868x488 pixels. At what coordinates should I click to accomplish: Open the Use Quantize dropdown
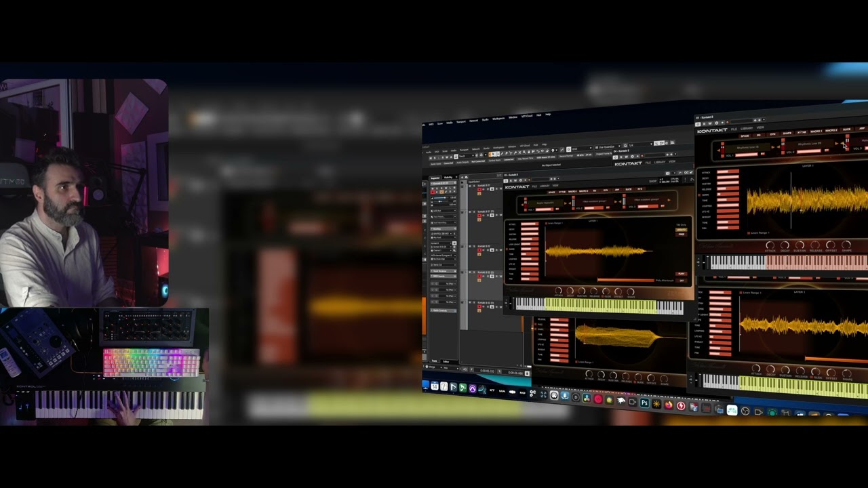[607, 147]
